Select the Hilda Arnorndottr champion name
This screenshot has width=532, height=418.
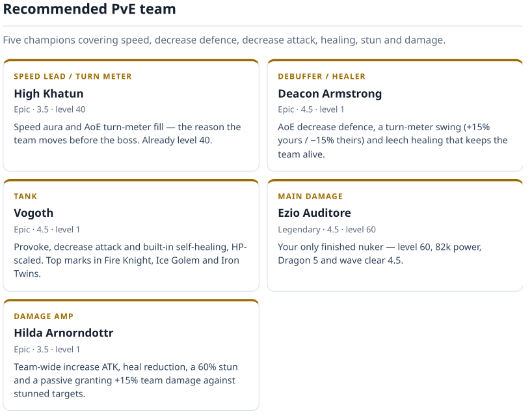[x=64, y=333]
